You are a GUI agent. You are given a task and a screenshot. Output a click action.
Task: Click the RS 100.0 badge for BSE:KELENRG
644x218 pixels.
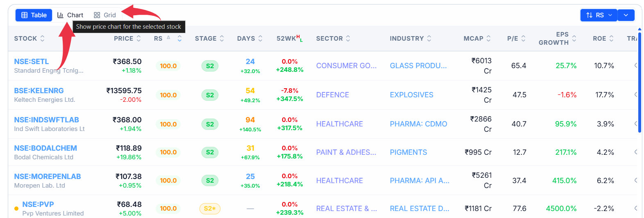click(x=168, y=95)
